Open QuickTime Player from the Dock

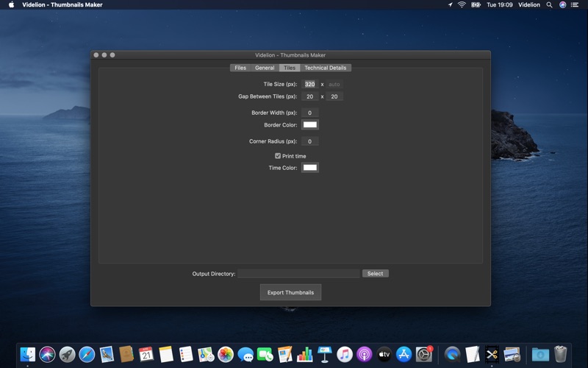[453, 354]
